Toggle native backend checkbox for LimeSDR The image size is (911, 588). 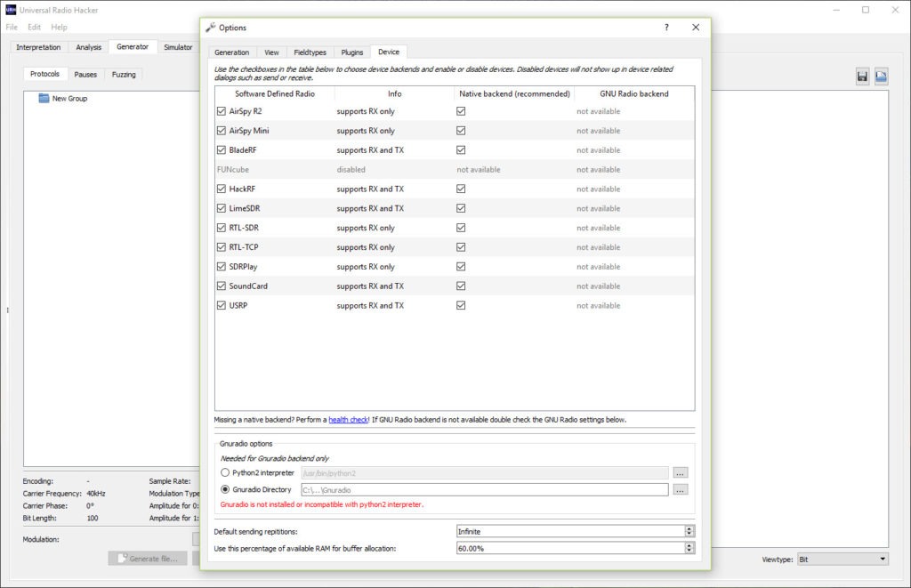tap(461, 208)
